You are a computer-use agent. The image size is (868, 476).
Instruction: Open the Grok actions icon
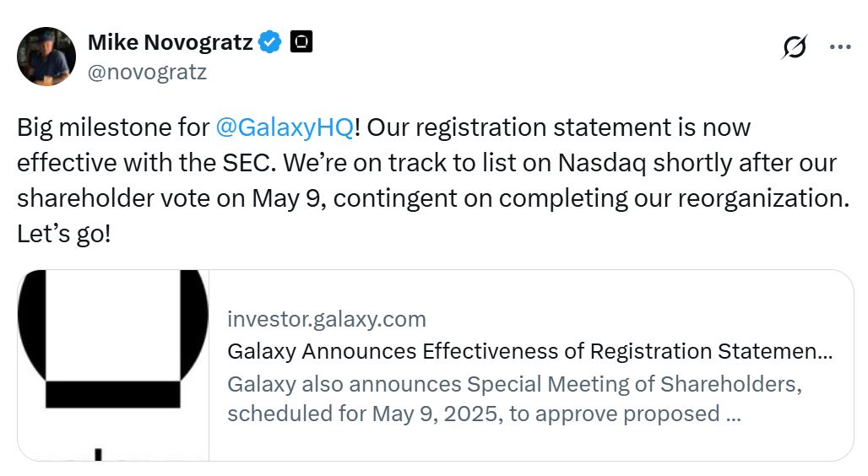tap(794, 47)
